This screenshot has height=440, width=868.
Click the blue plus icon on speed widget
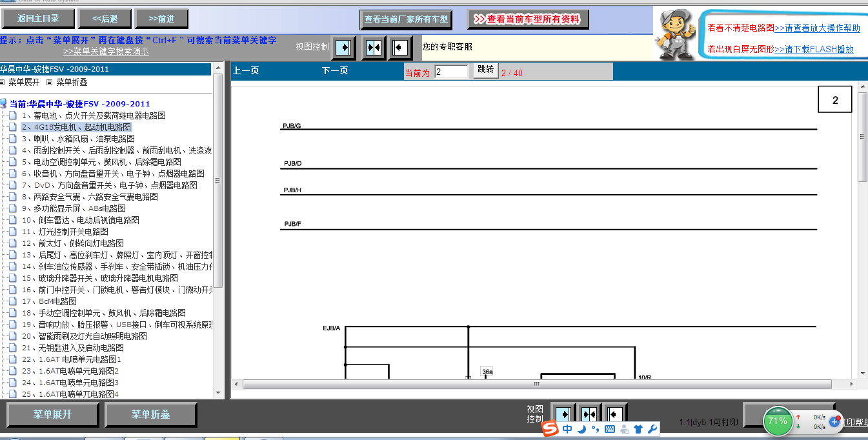point(834,421)
